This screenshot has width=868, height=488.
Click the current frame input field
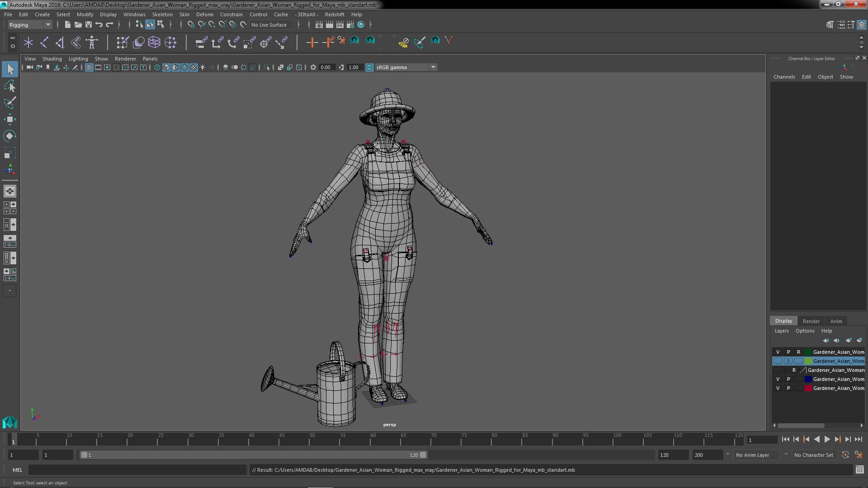[x=762, y=440]
